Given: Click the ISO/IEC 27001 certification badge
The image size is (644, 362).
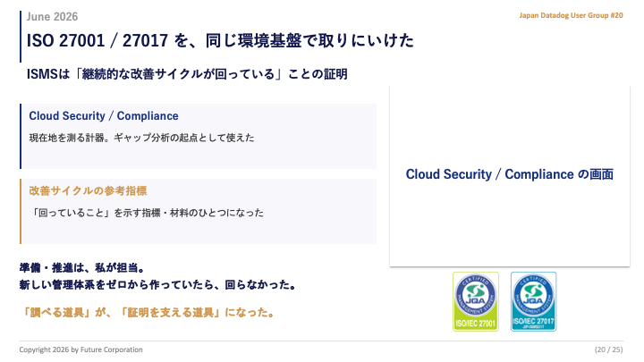Looking at the screenshot, I should tap(476, 301).
